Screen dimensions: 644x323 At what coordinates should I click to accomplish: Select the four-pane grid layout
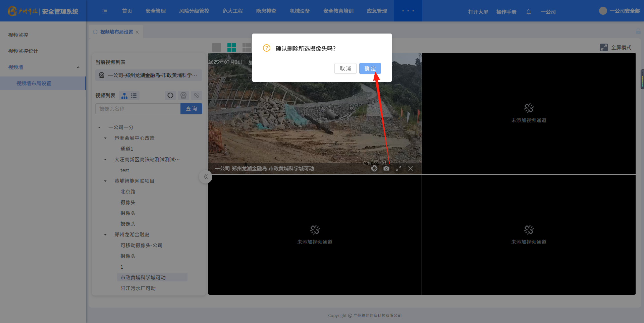(x=231, y=47)
